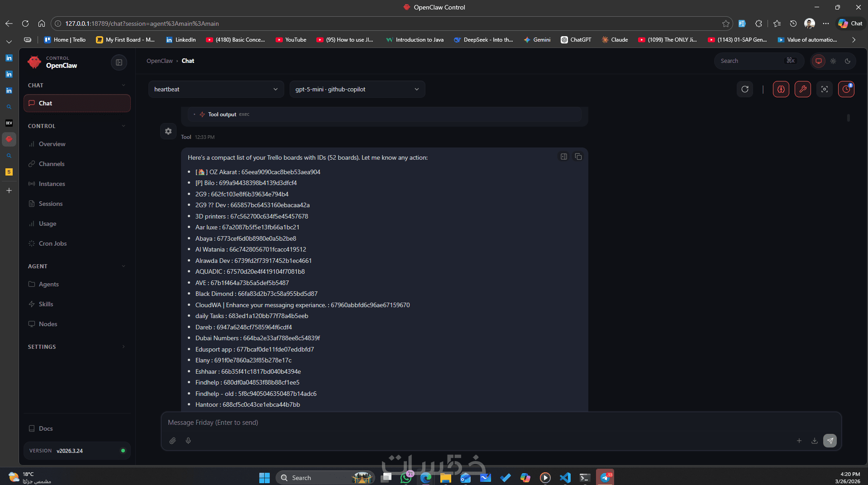Start voice input with microphone icon
868x485 pixels.
188,441
